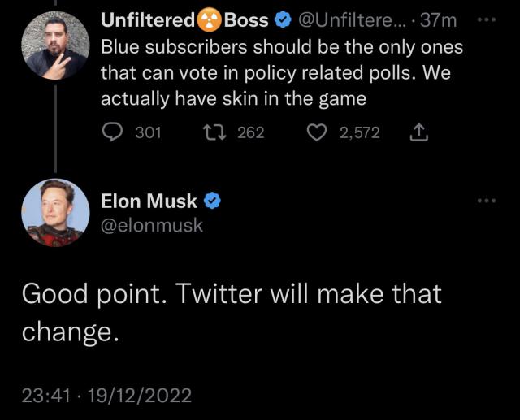Viewport: 520px width, 420px height.
Task: Click the 2,572 likes count
Action: [359, 132]
